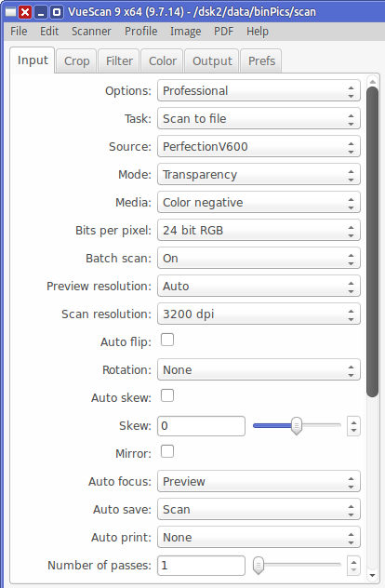
Task: Click the Number of passes slider handle
Action: point(259,566)
